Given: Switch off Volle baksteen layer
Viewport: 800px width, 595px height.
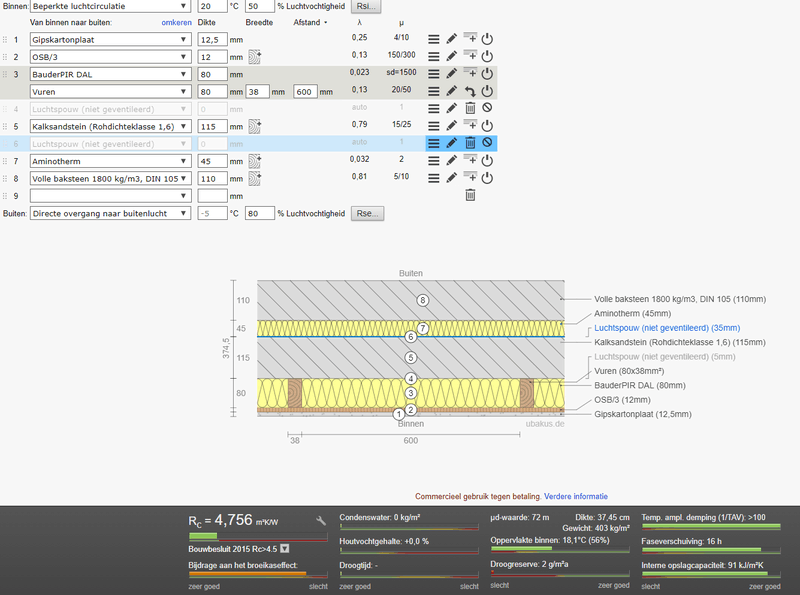Looking at the screenshot, I should click(x=487, y=178).
